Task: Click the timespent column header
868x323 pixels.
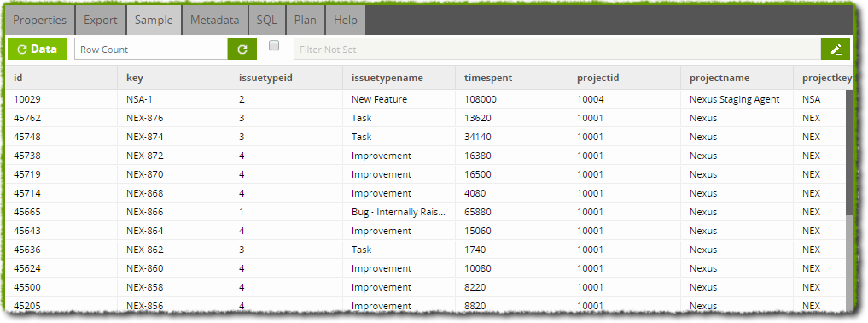Action: 511,78
